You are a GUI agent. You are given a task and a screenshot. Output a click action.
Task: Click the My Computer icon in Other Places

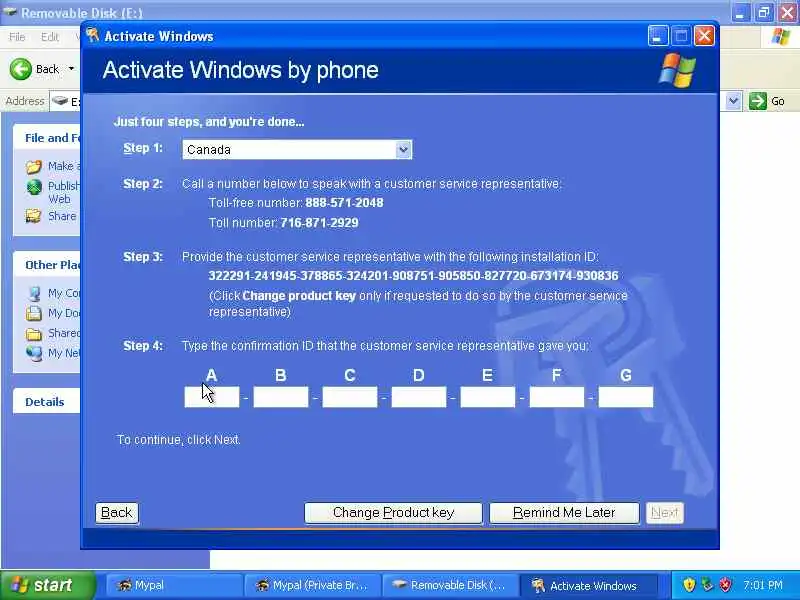click(34, 293)
